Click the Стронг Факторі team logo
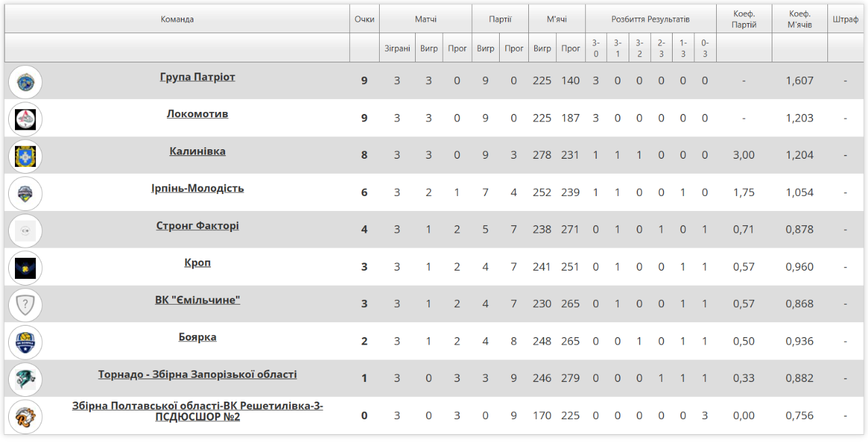This screenshot has height=443, width=868. pos(25,231)
